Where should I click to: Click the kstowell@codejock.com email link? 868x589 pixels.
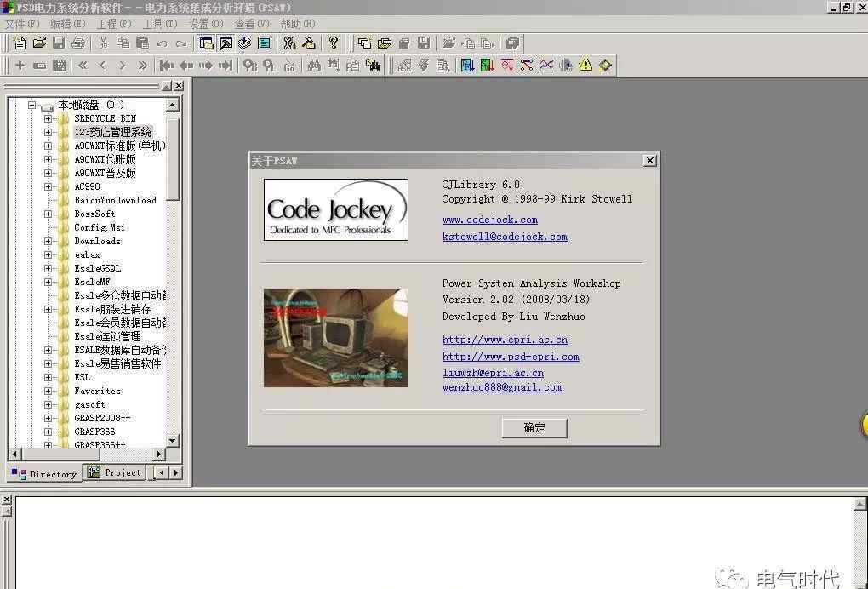click(x=505, y=237)
